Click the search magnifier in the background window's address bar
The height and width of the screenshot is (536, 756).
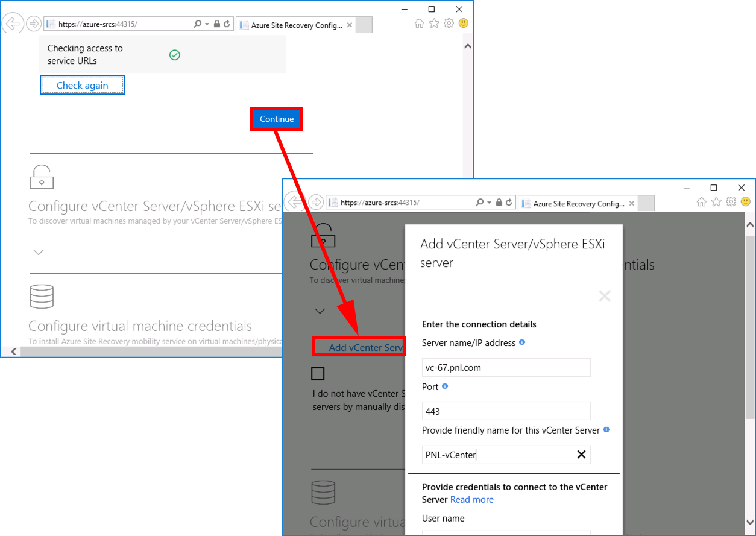198,24
